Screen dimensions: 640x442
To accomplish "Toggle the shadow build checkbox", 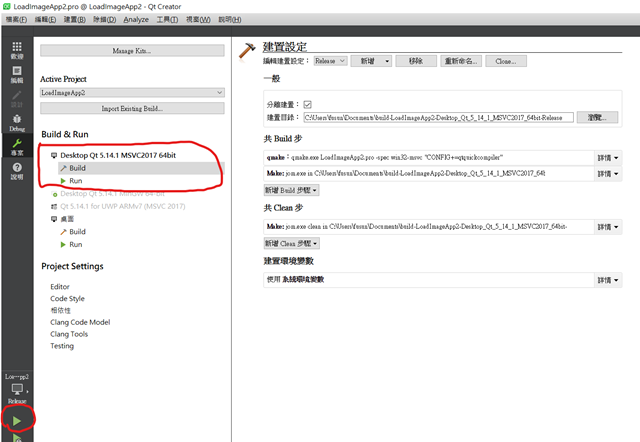I will [x=307, y=104].
